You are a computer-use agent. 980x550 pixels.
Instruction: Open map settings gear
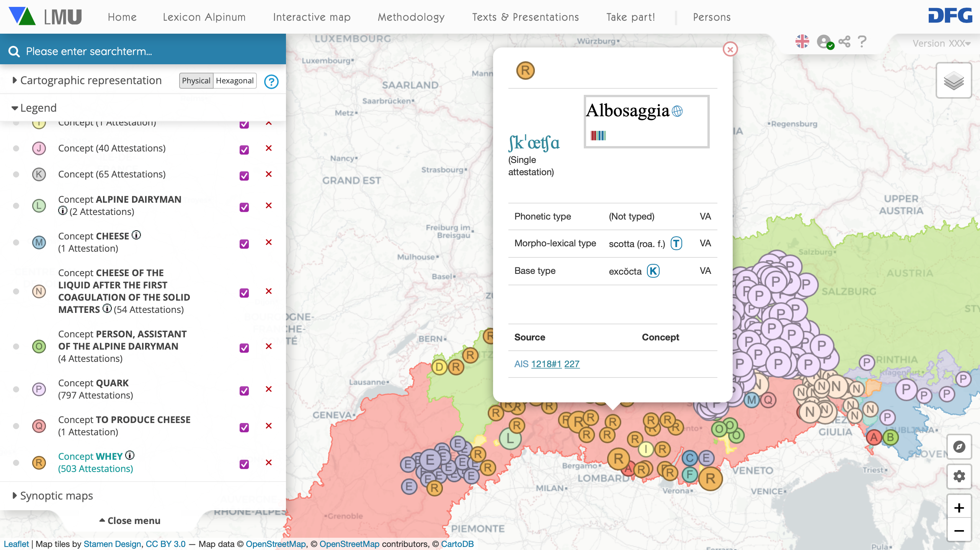point(959,476)
